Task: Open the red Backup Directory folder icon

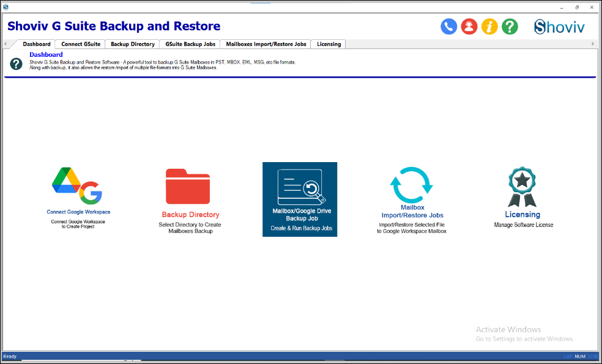Action: click(x=188, y=187)
